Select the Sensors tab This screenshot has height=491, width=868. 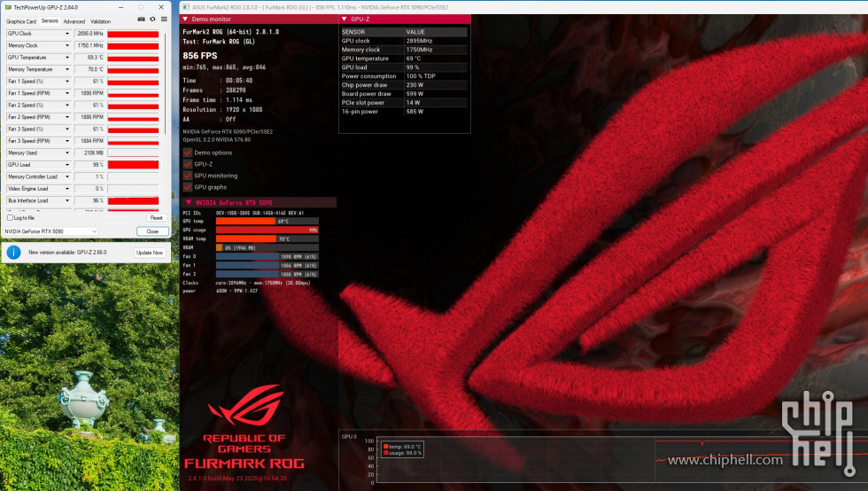[x=50, y=21]
